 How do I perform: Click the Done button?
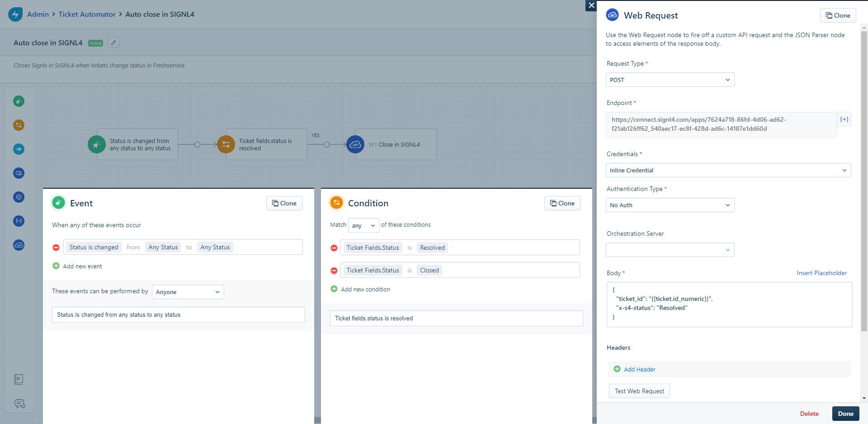coord(845,414)
